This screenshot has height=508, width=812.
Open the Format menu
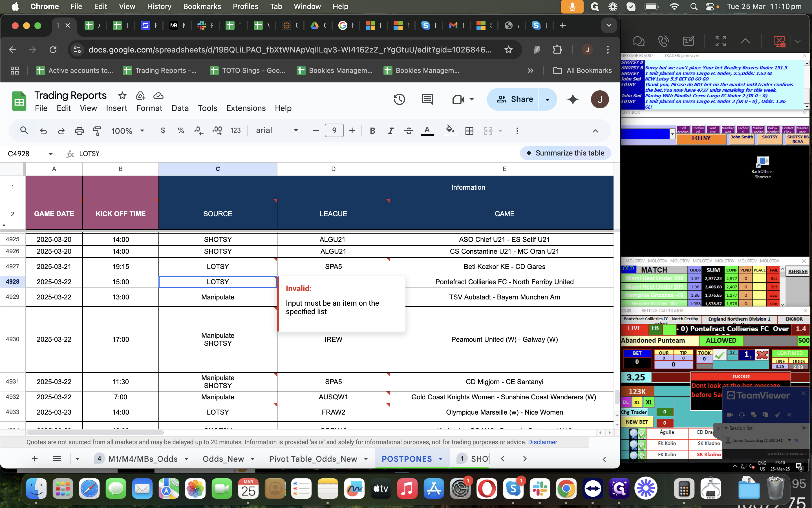pyautogui.click(x=149, y=108)
